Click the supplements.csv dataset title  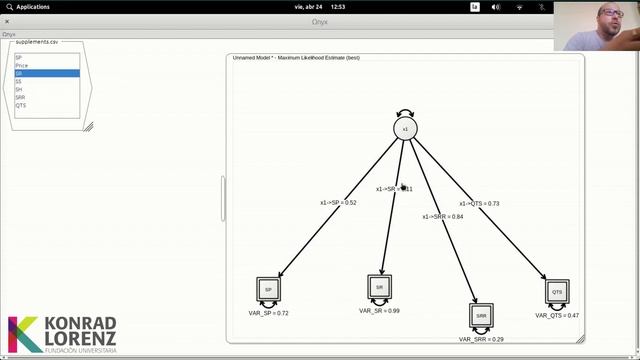[x=37, y=42]
